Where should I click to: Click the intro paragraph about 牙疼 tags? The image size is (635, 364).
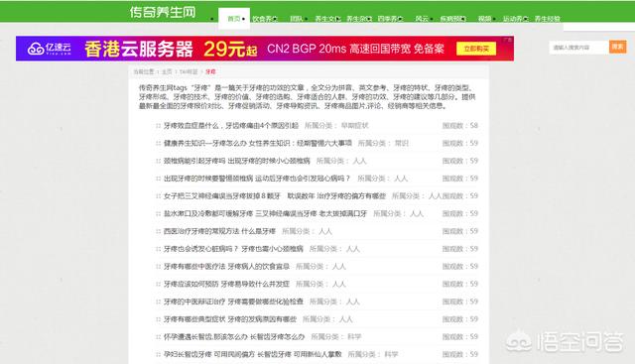tap(308, 97)
